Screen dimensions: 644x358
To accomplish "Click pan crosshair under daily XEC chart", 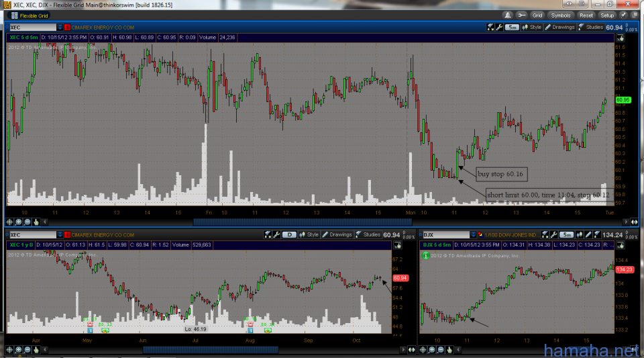I will click(x=9, y=350).
